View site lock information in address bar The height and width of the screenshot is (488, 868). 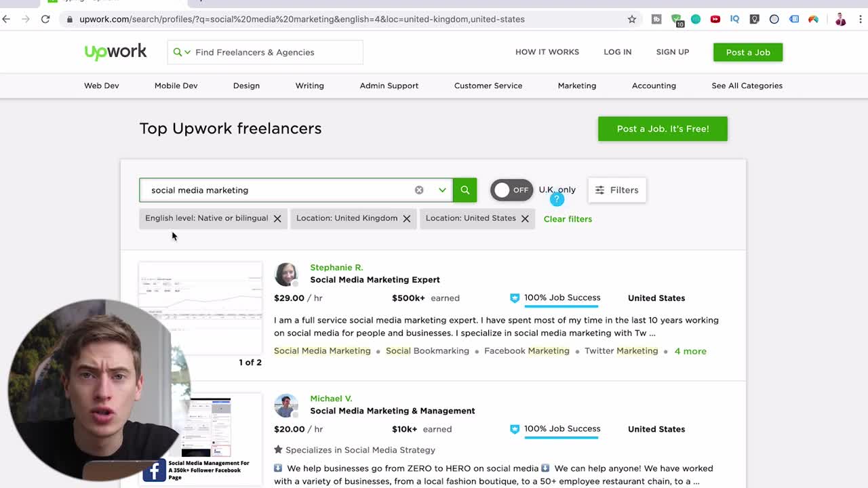coord(69,19)
